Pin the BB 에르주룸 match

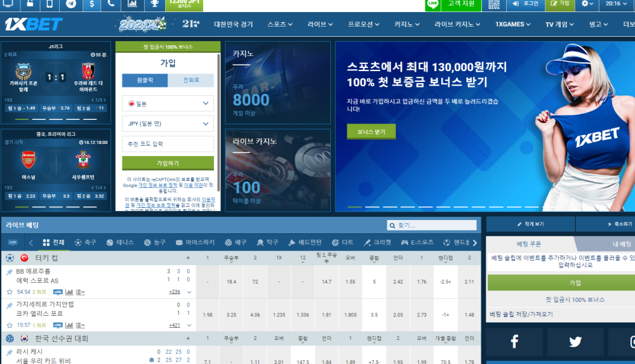click(9, 272)
